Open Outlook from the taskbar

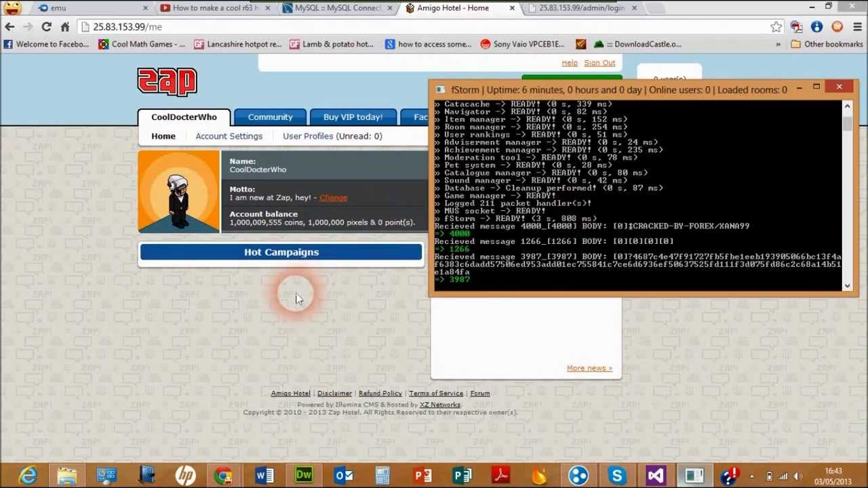(x=343, y=475)
